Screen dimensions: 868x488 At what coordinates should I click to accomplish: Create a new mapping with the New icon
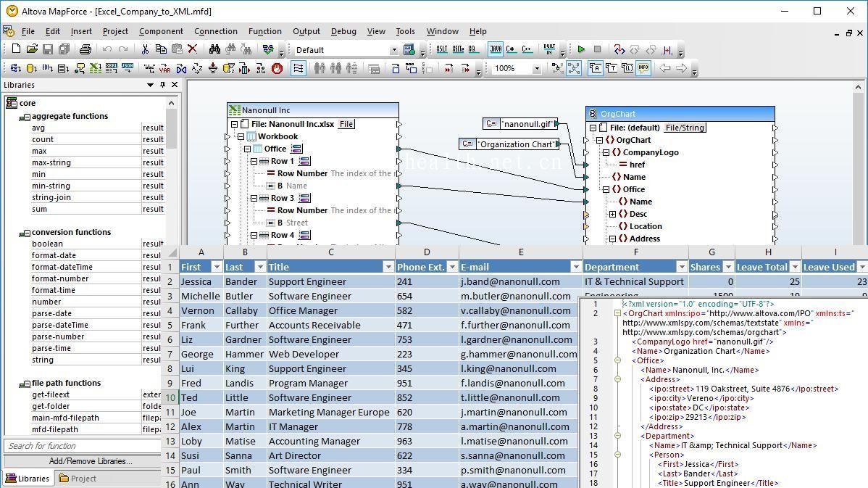tap(16, 49)
